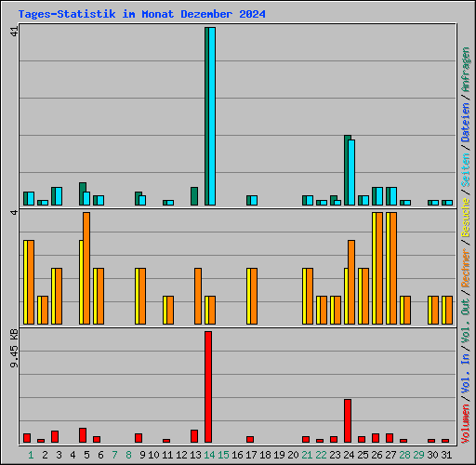The width and height of the screenshot is (476, 465).
Task: Select the tall red volume bar for day 14
Action: (x=208, y=387)
